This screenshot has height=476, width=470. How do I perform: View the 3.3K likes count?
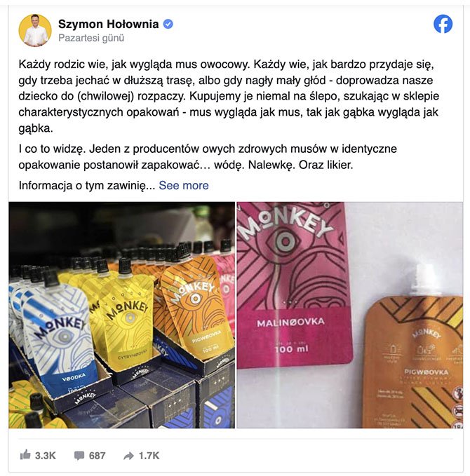pos(46,456)
